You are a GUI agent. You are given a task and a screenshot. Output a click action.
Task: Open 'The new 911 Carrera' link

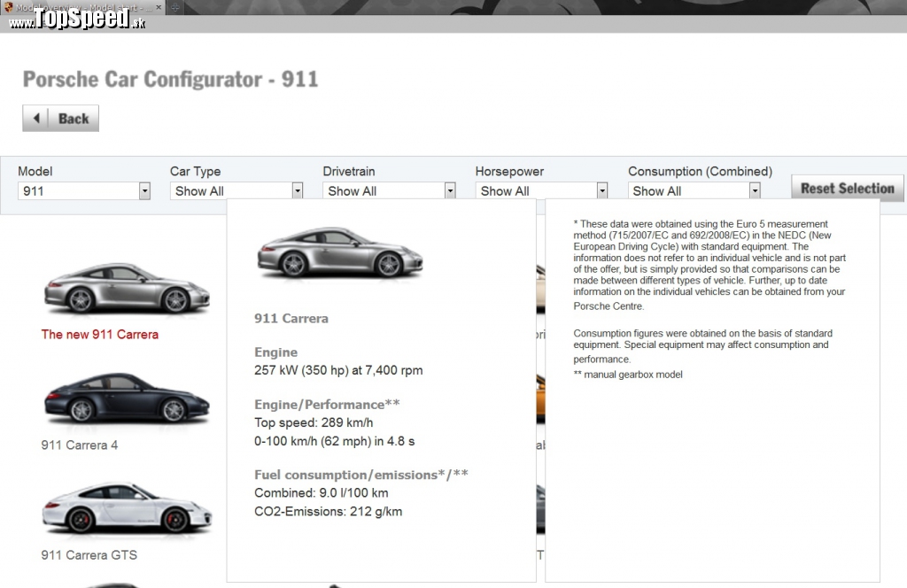coord(99,334)
